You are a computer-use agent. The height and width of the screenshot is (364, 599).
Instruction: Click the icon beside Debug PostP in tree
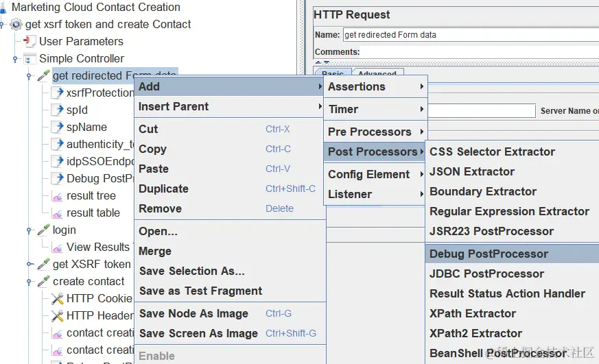(58, 178)
